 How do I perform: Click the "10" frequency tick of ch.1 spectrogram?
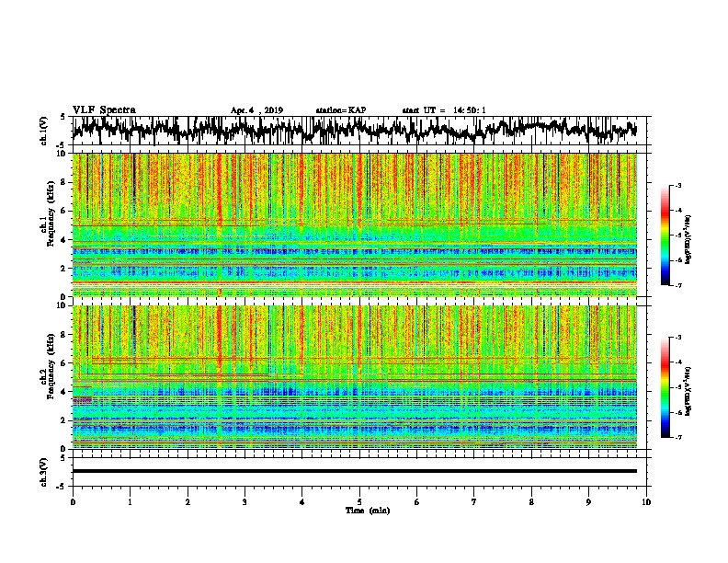tap(63, 154)
